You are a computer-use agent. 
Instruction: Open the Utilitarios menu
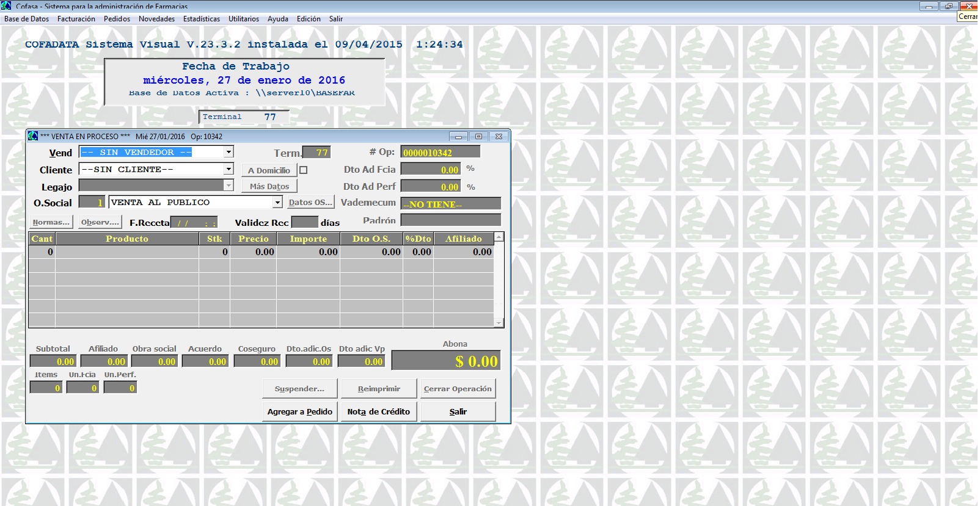(244, 19)
